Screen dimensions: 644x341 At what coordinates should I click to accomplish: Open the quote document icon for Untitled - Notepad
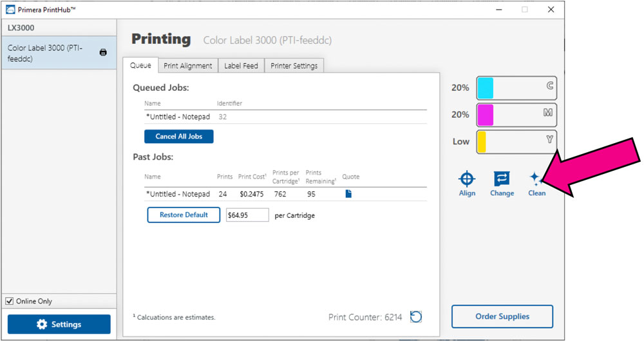(x=348, y=194)
